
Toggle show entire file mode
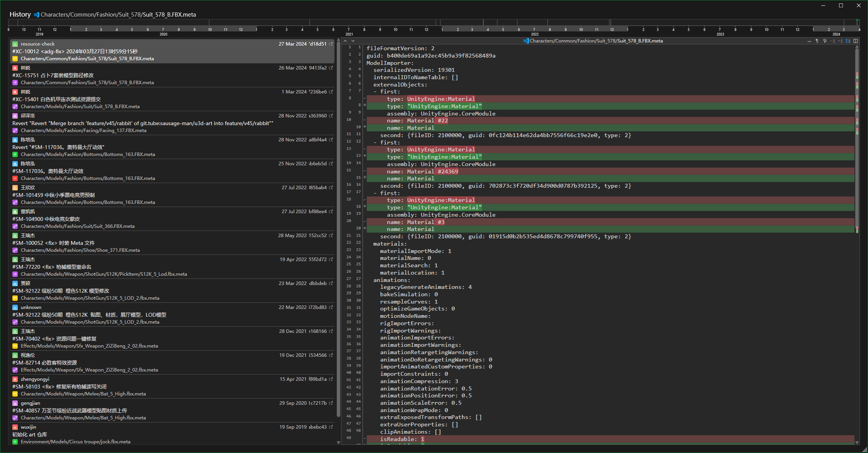pyautogui.click(x=848, y=41)
